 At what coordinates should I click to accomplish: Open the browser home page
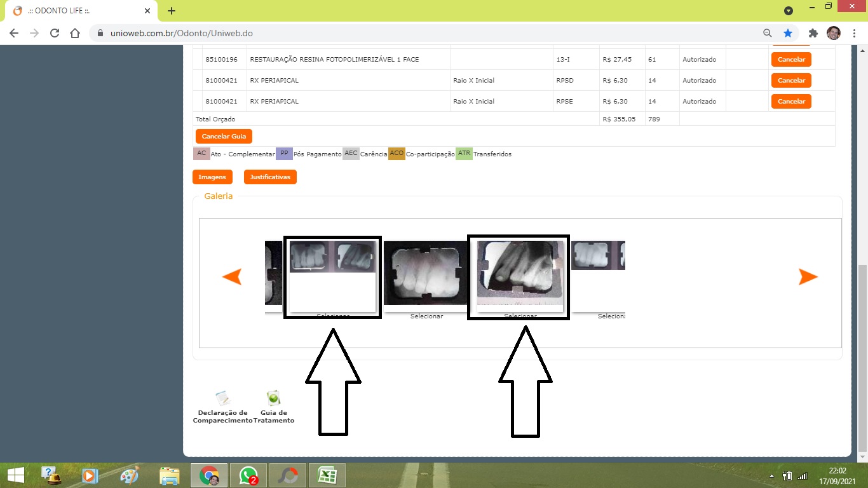click(x=75, y=33)
